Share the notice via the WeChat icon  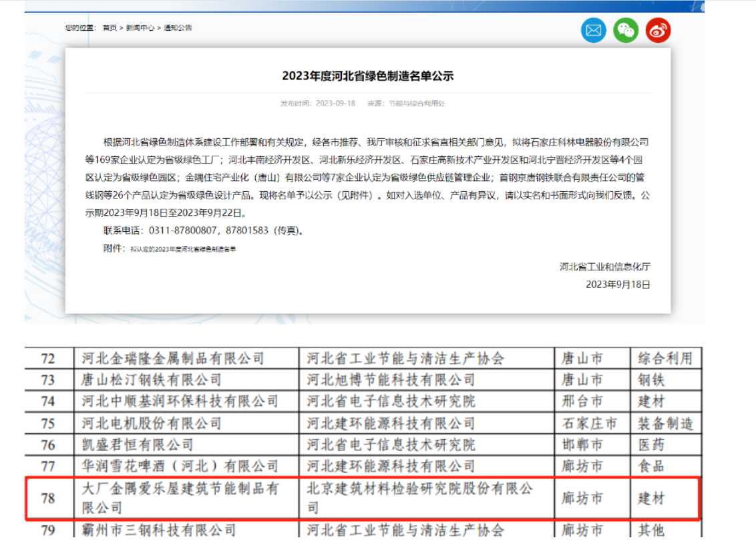[x=626, y=30]
